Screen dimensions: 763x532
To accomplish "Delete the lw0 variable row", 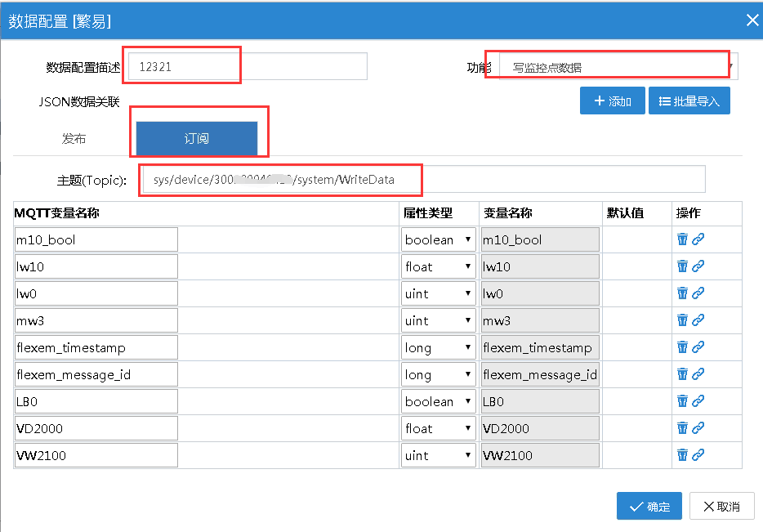I will coord(682,293).
